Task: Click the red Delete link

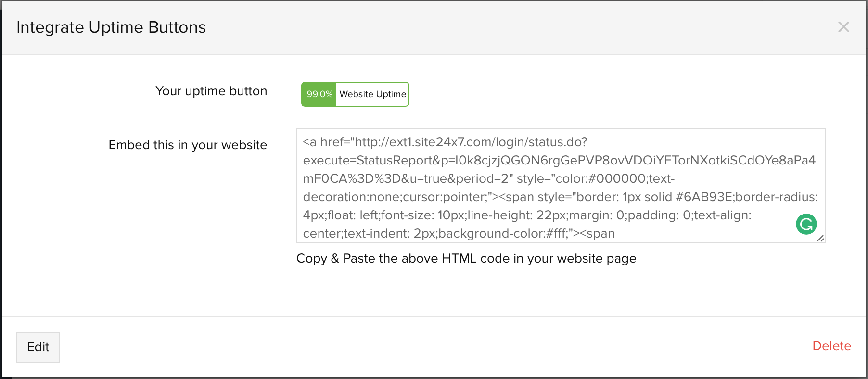Action: point(831,346)
